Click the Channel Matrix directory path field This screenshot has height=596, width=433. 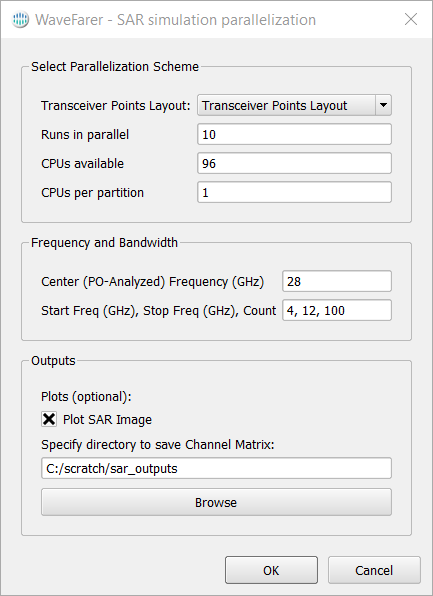pos(216,468)
